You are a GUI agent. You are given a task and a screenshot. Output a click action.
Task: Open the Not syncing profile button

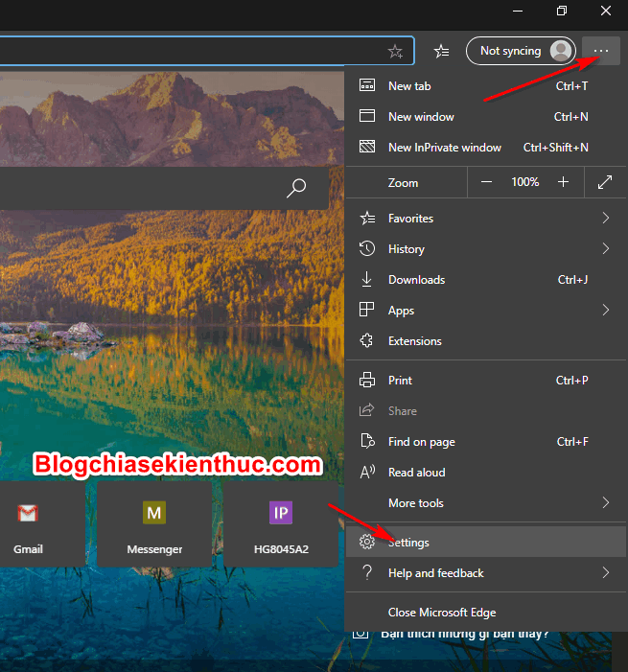pyautogui.click(x=521, y=51)
